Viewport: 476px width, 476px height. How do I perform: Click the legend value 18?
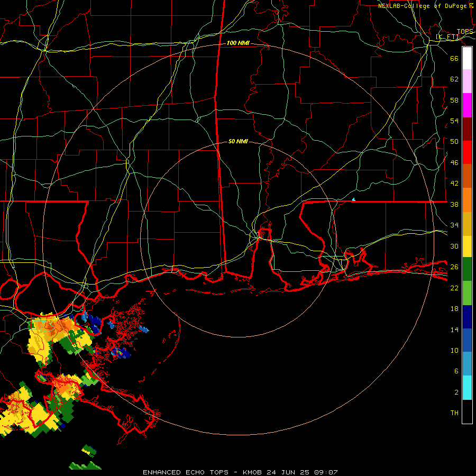point(454,309)
